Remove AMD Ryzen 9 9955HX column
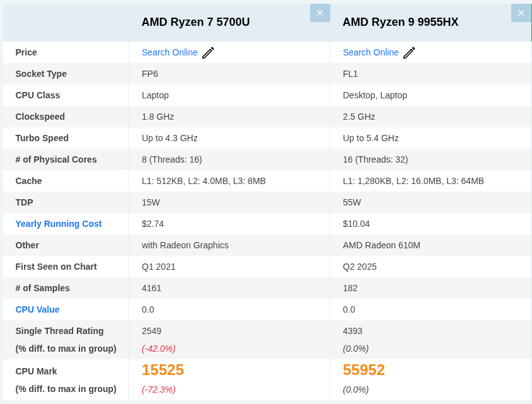The image size is (532, 404). click(521, 13)
